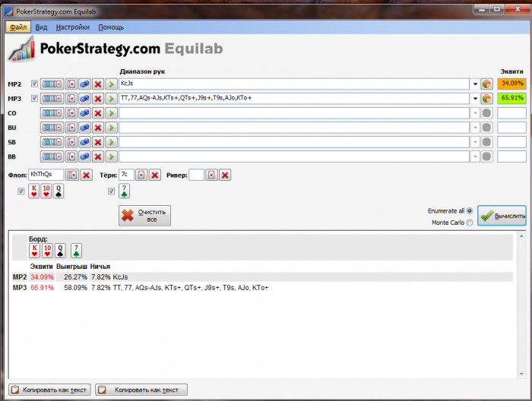Expand the MP3 range history dropdown
Viewport: 532px width, 401px height.
[475, 99]
